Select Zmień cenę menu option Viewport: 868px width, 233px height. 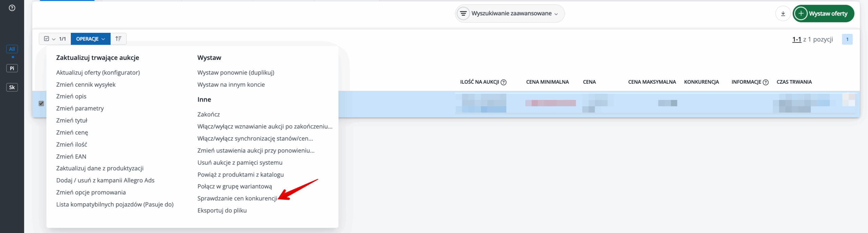click(72, 132)
